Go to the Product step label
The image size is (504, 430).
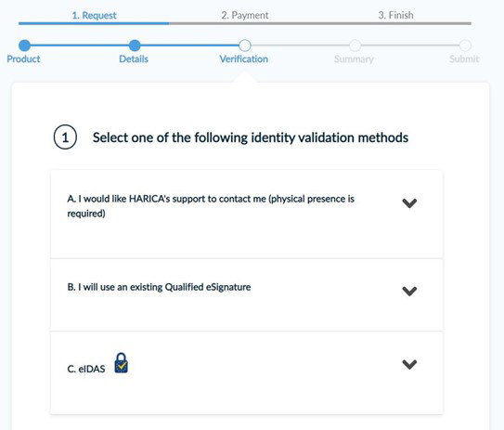point(23,59)
